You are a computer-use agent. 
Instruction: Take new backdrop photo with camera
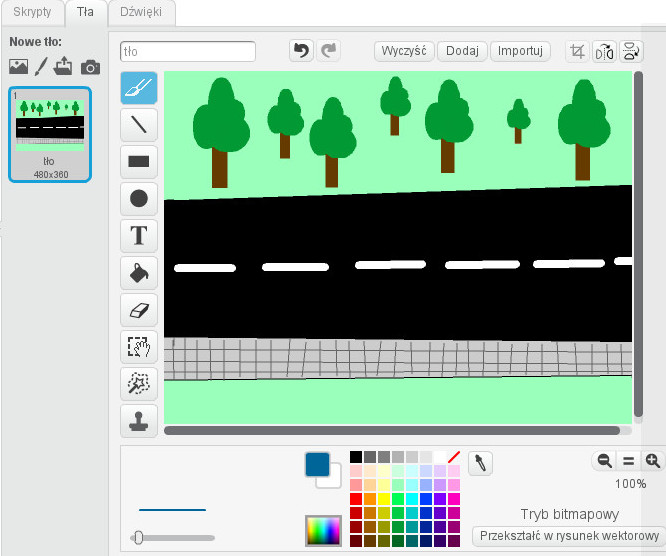click(x=90, y=67)
